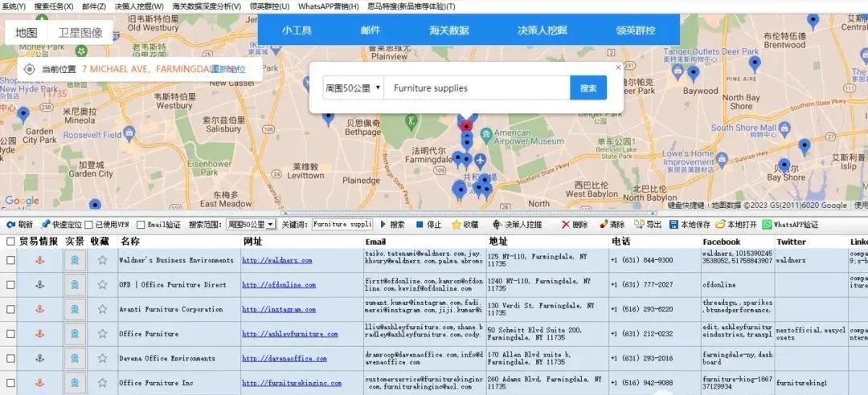Viewport: 868px width, 395px height.
Task: Open 决策人挖掘 in the lower toolbar
Action: click(517, 225)
